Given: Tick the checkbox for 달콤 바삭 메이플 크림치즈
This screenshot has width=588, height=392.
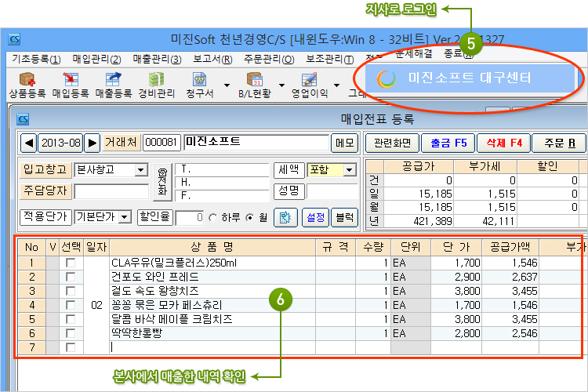Looking at the screenshot, I should 70,319.
